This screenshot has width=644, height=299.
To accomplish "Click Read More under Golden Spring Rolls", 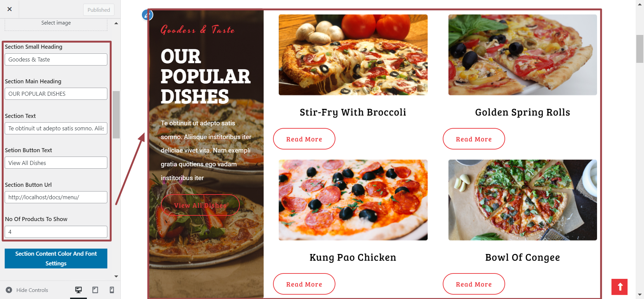I will 474,139.
